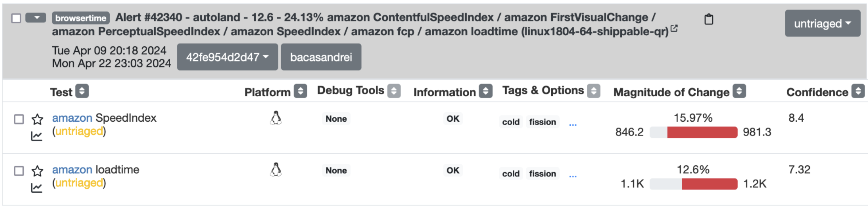
Task: Copy alert summary with clipboard icon
Action: pyautogui.click(x=708, y=19)
